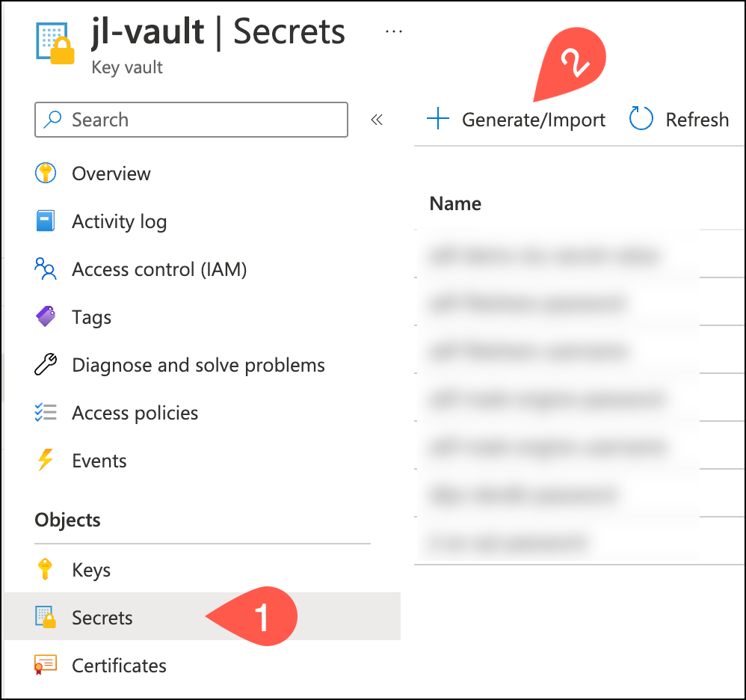Sort by the Name column header
This screenshot has height=700, width=746.
[x=455, y=203]
